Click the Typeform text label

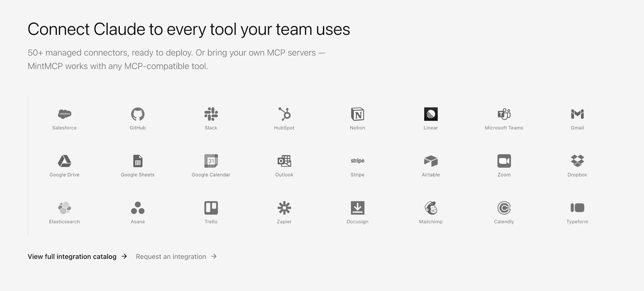click(577, 222)
